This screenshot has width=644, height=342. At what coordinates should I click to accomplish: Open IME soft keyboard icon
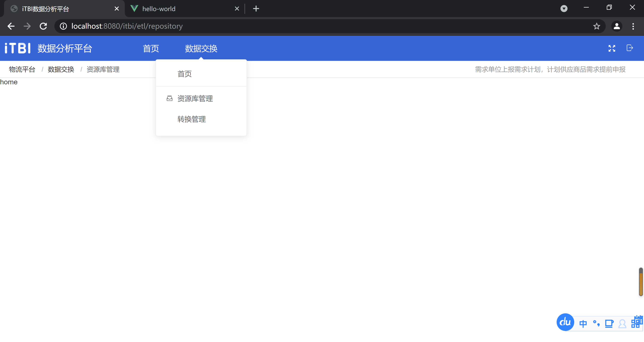609,324
